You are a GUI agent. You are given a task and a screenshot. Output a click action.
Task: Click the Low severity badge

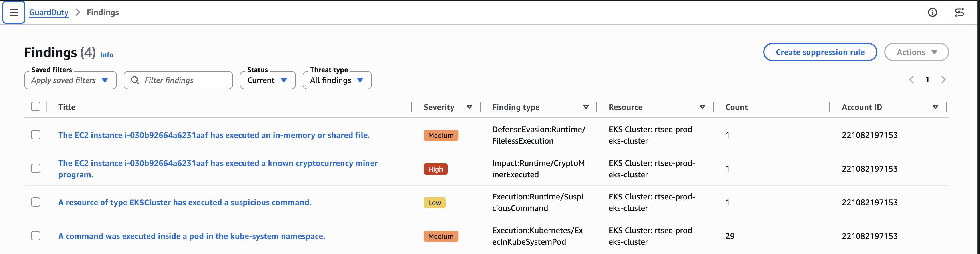(434, 203)
